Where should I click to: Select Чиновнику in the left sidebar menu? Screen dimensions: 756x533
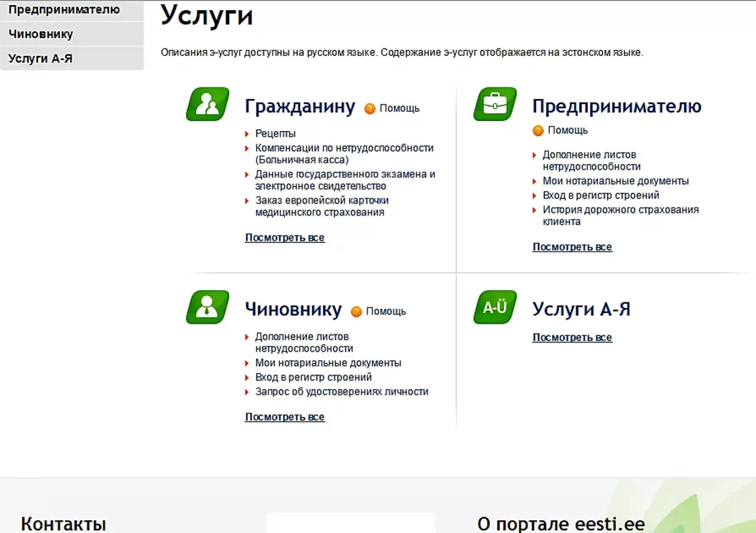coord(41,34)
